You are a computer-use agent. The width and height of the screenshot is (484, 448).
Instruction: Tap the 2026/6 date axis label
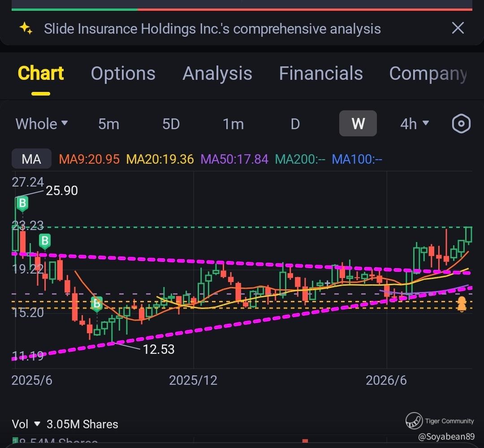386,380
